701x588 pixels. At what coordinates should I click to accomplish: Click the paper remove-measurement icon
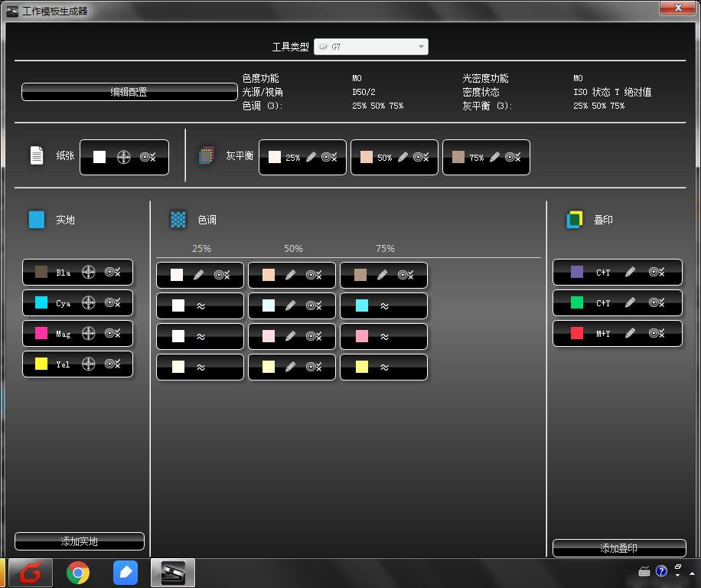tap(148, 157)
